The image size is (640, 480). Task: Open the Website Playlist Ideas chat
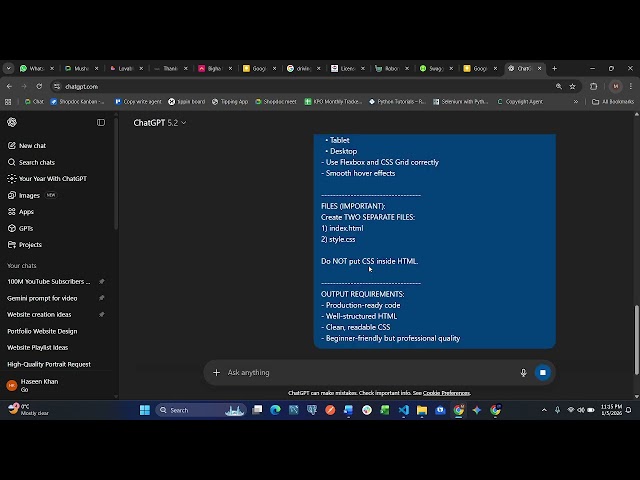point(38,348)
